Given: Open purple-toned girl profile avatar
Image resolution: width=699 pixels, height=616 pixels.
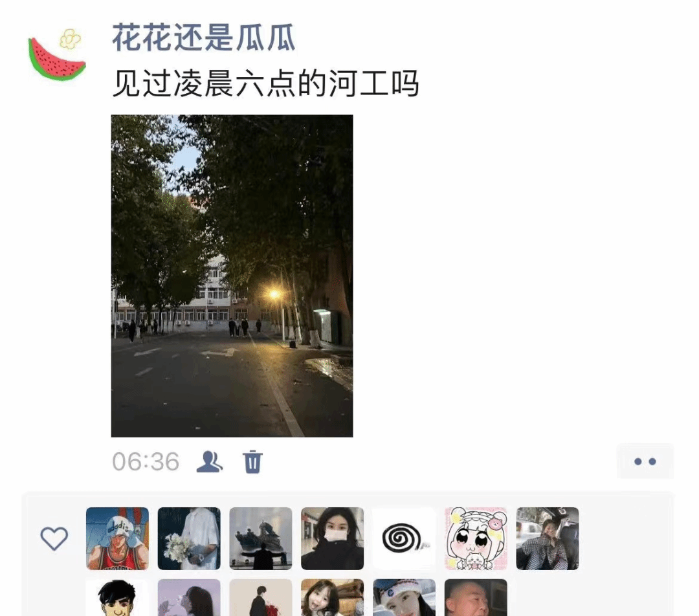Looking at the screenshot, I should 189,598.
